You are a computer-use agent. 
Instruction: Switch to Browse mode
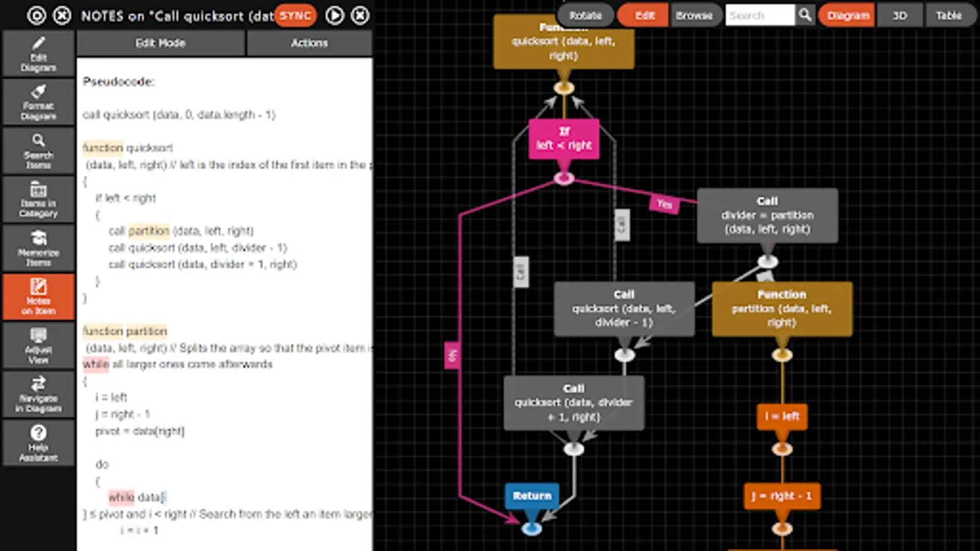click(x=695, y=15)
